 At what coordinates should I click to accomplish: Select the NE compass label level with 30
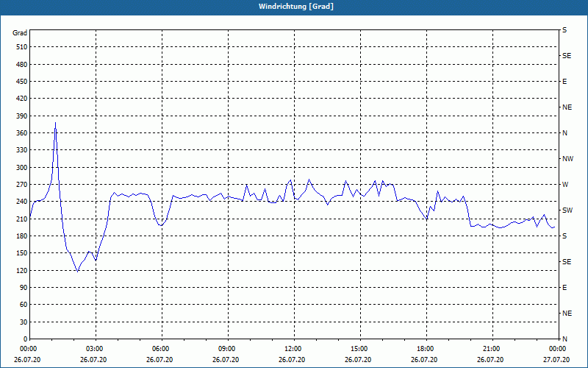click(567, 314)
